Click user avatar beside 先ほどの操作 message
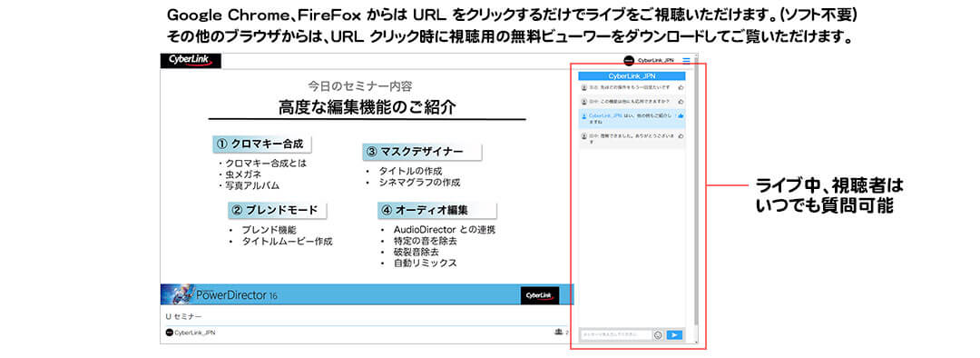 583,87
